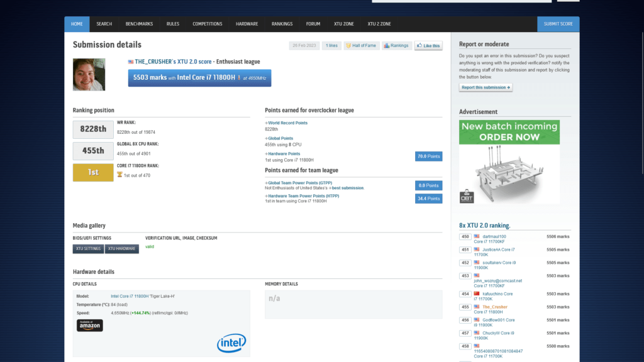This screenshot has height=362, width=644.
Task: Click the Available at Amazon badge
Action: 89,325
